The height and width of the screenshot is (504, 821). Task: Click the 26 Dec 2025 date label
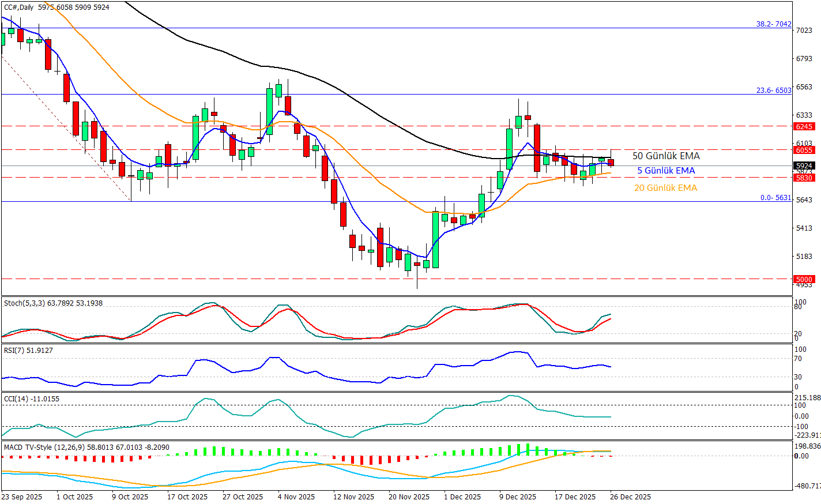click(631, 497)
